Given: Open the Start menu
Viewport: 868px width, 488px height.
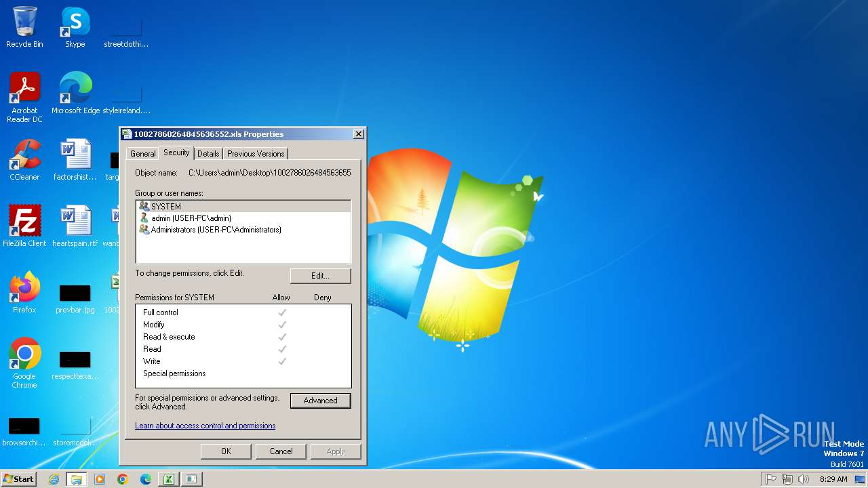Looking at the screenshot, I should click(x=18, y=479).
